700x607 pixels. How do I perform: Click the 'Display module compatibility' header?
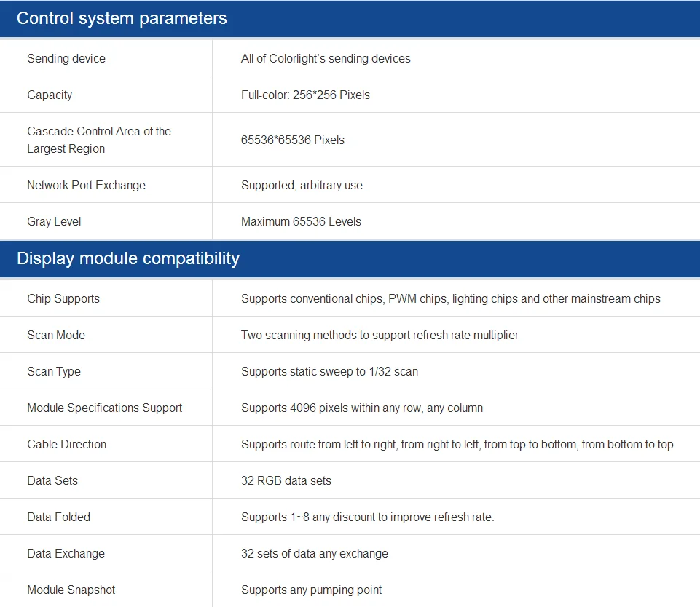click(x=128, y=258)
